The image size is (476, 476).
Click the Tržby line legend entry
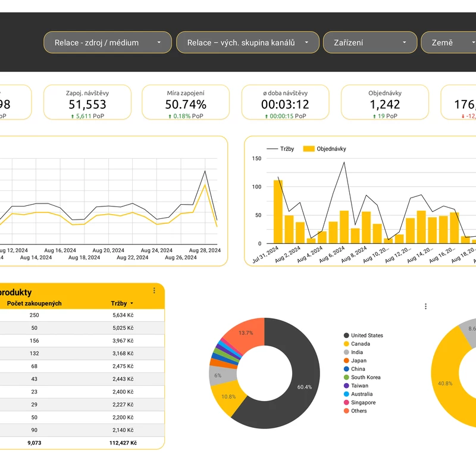[x=280, y=149]
